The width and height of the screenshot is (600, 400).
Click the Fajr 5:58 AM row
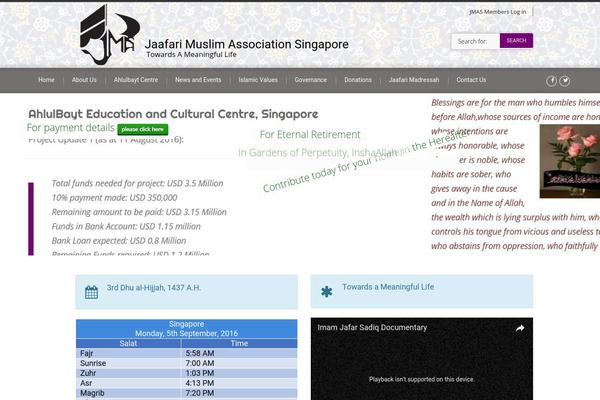[186, 353]
